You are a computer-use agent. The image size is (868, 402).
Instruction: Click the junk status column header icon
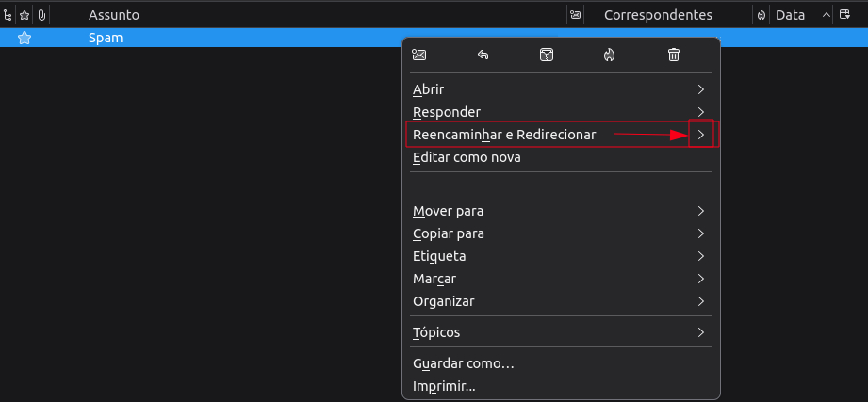pos(761,15)
